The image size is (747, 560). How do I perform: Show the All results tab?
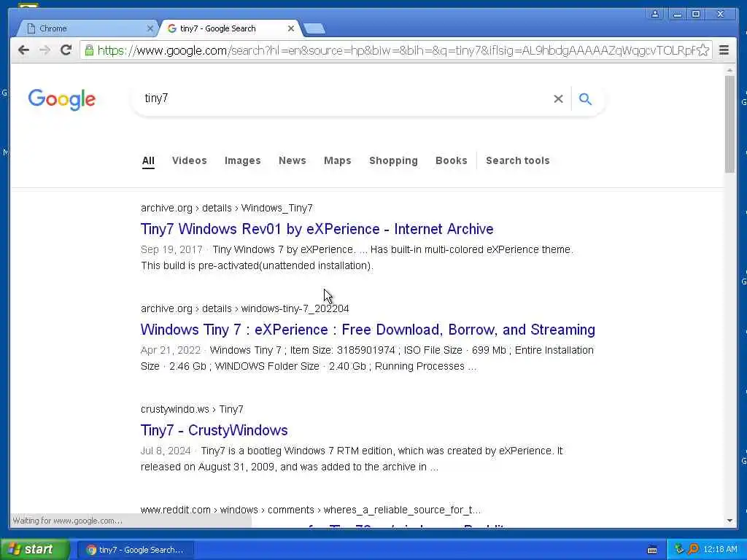[148, 160]
